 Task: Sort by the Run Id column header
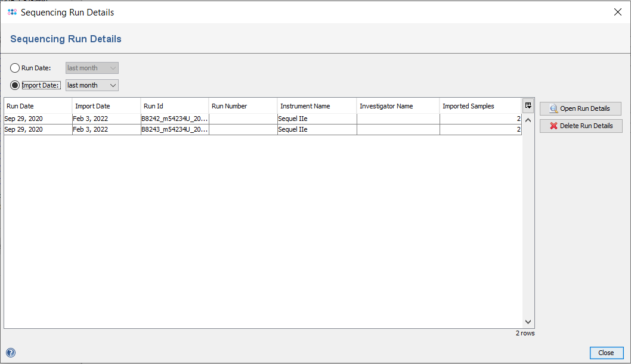(175, 106)
